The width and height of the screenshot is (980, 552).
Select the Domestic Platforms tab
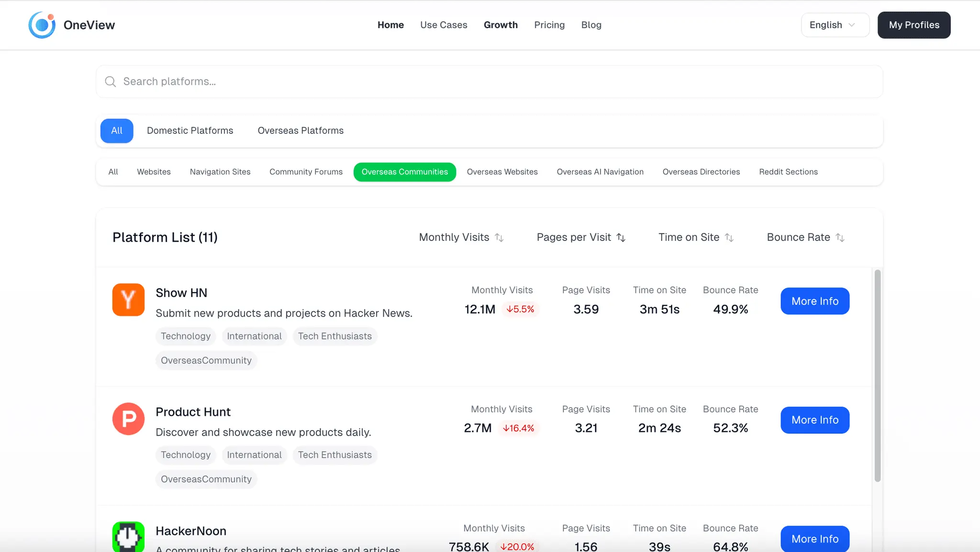(x=190, y=131)
